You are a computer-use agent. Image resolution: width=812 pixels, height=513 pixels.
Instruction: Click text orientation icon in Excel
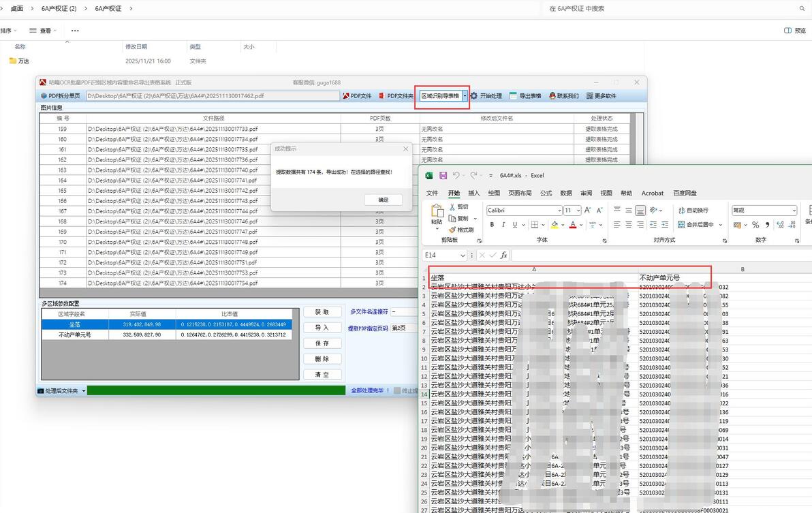click(653, 210)
